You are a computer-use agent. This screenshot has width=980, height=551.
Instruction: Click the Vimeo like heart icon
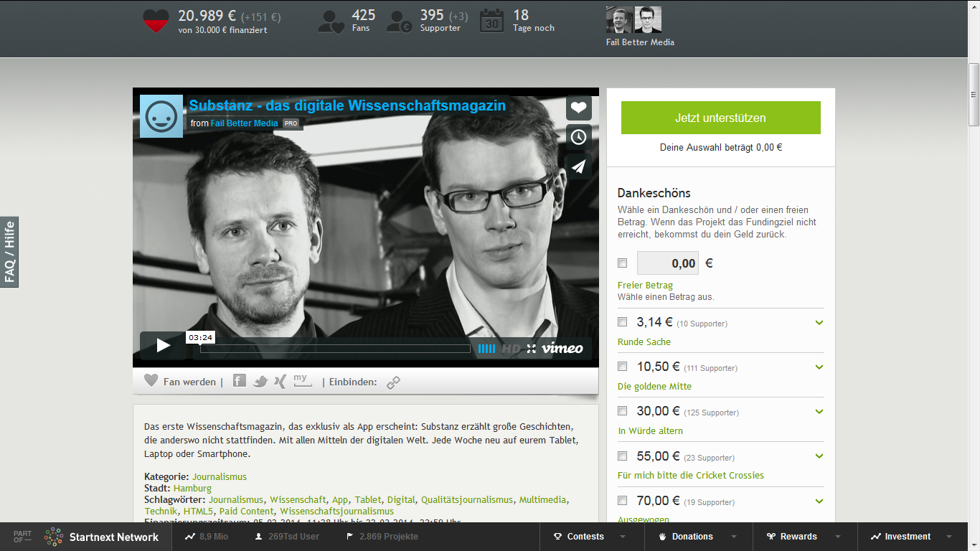pos(579,108)
